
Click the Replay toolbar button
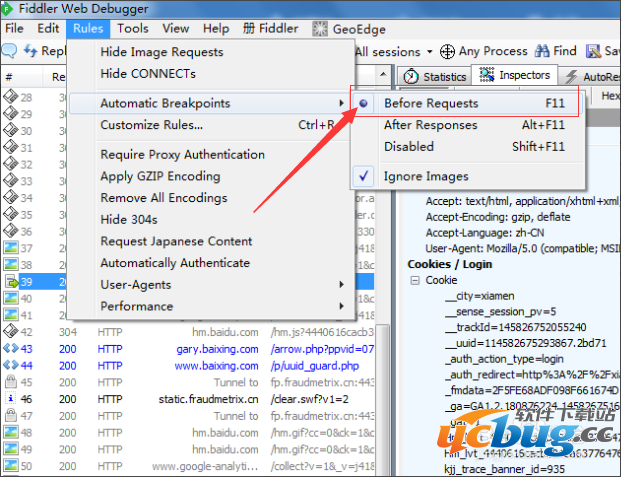tap(44, 51)
